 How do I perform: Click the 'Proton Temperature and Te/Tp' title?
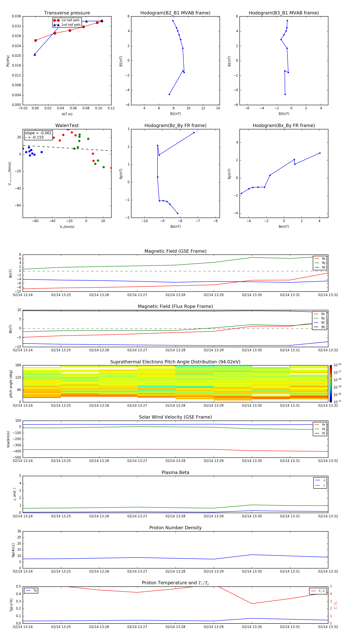coord(175,583)
